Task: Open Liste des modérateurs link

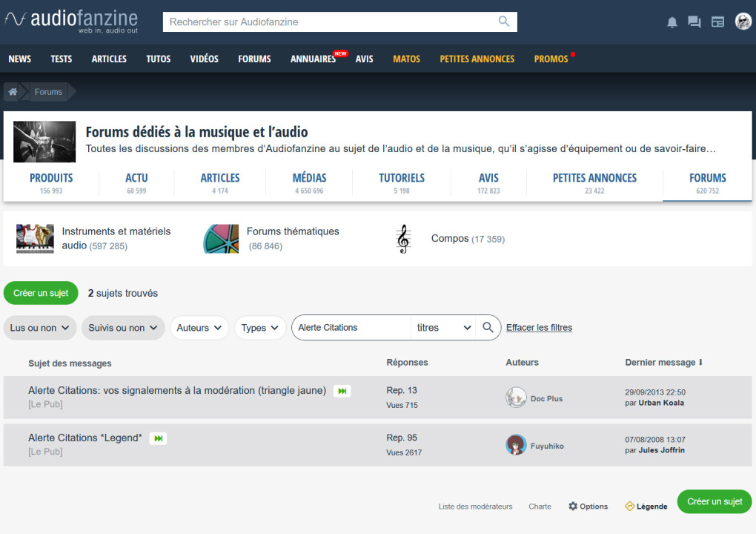Action: (x=475, y=507)
